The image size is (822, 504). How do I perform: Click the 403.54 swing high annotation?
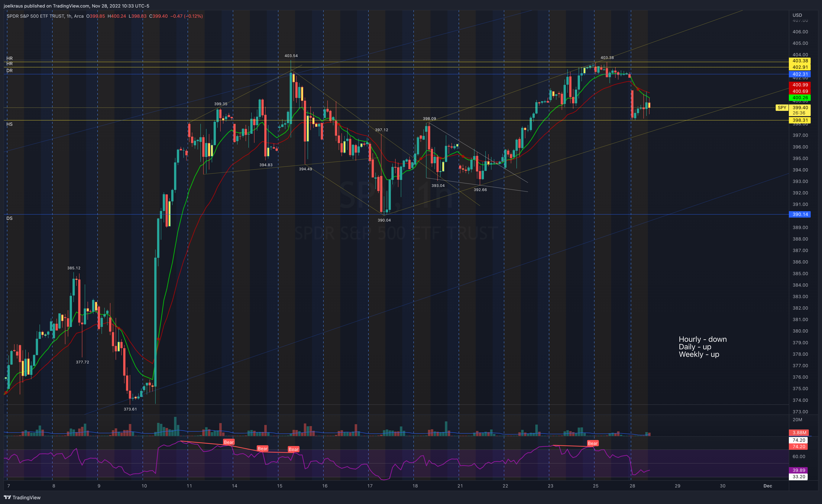(x=291, y=56)
